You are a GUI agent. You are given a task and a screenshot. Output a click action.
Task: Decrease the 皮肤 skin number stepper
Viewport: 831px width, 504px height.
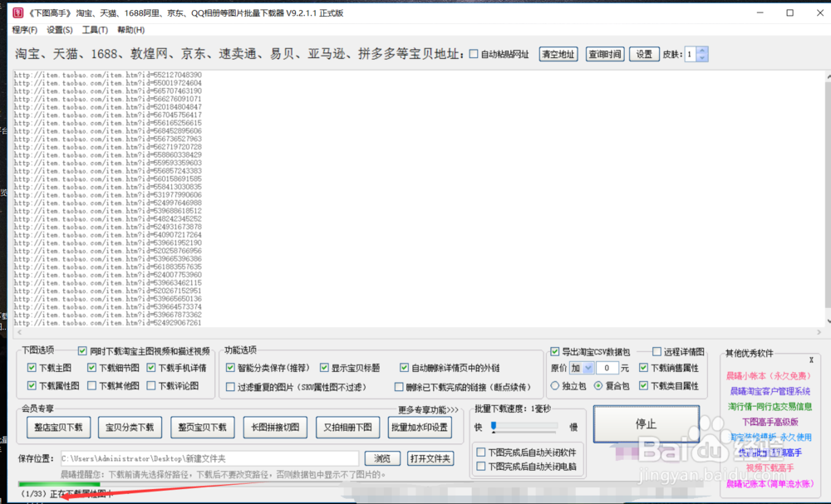pos(702,57)
